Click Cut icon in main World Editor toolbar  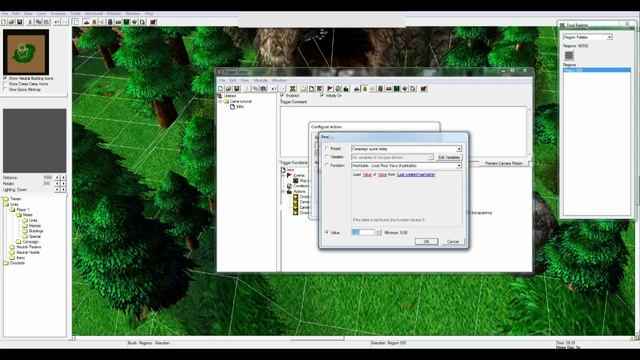click(x=30, y=22)
